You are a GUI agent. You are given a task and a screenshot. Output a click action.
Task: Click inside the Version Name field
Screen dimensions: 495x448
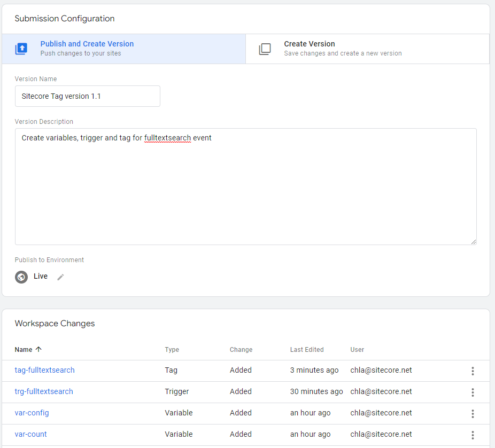coord(87,96)
